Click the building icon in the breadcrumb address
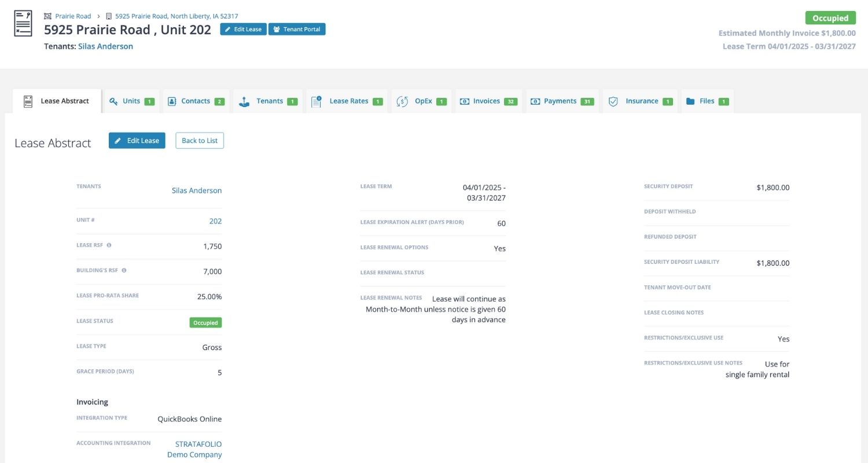Screen dimensions: 868x463 109,16
